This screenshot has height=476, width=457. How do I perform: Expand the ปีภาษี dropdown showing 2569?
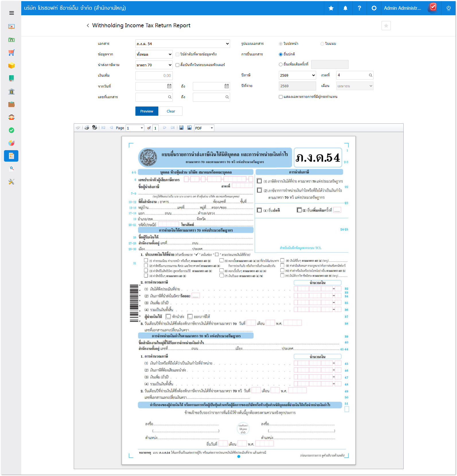pyautogui.click(x=297, y=75)
